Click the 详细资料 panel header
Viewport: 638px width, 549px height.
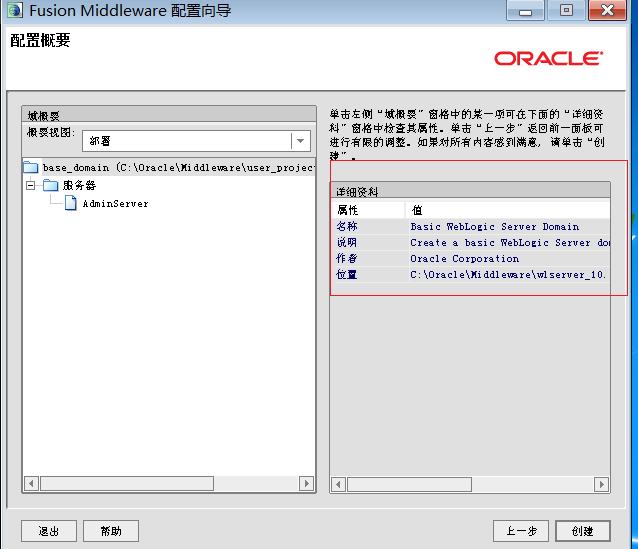[470, 191]
